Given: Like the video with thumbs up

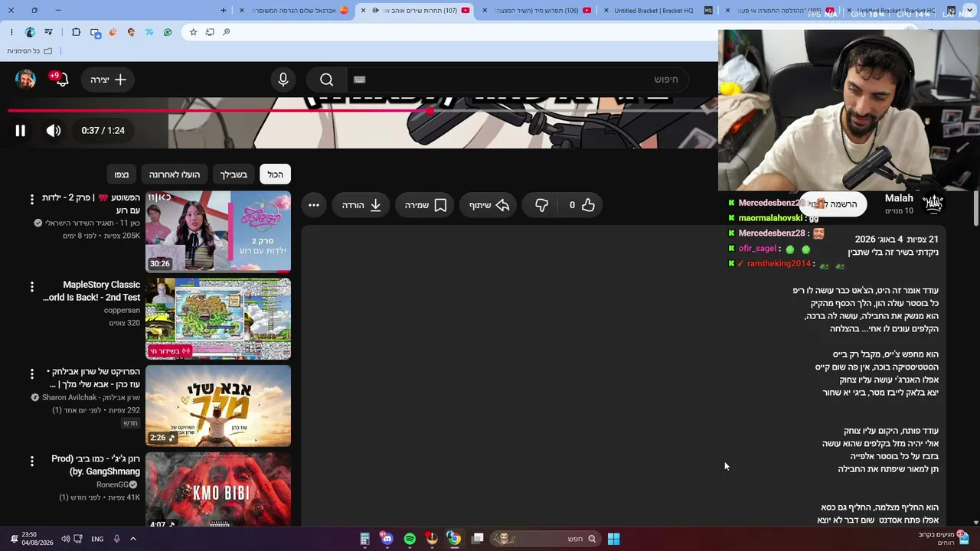Looking at the screenshot, I should tap(580, 205).
